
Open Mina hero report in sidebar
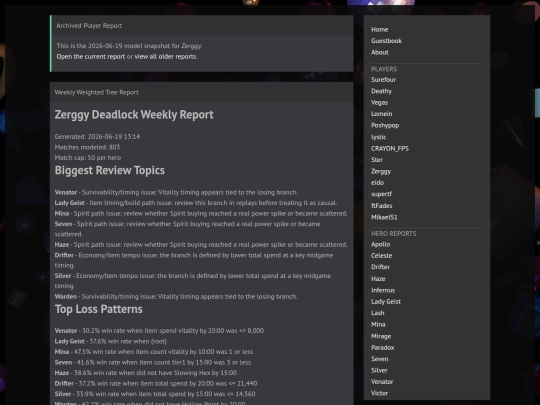click(378, 324)
